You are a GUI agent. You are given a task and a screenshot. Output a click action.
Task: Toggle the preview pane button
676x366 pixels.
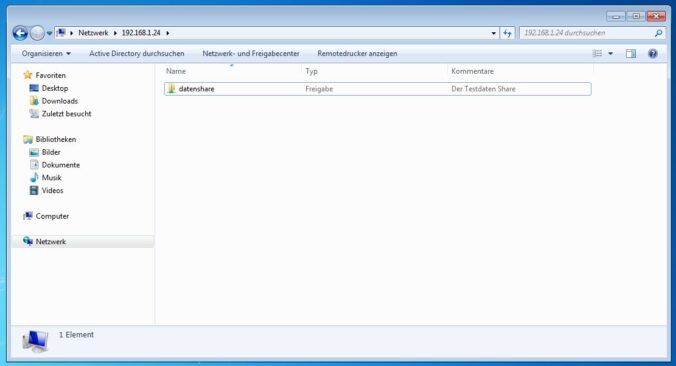tap(631, 53)
